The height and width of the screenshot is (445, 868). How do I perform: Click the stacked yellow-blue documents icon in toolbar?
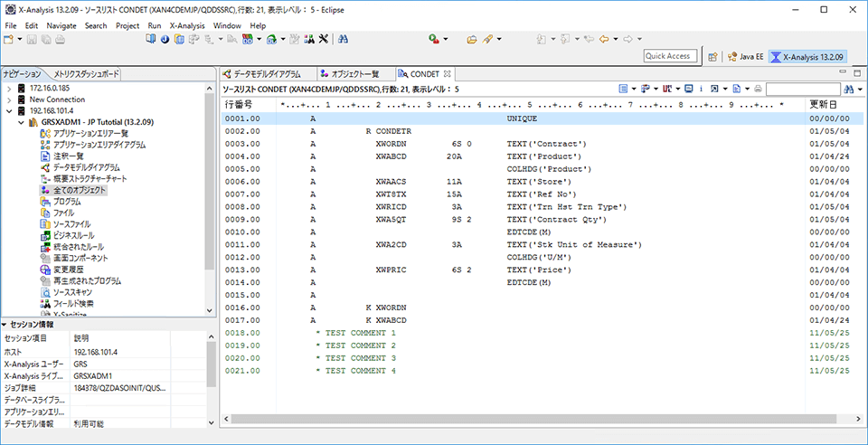click(x=179, y=39)
